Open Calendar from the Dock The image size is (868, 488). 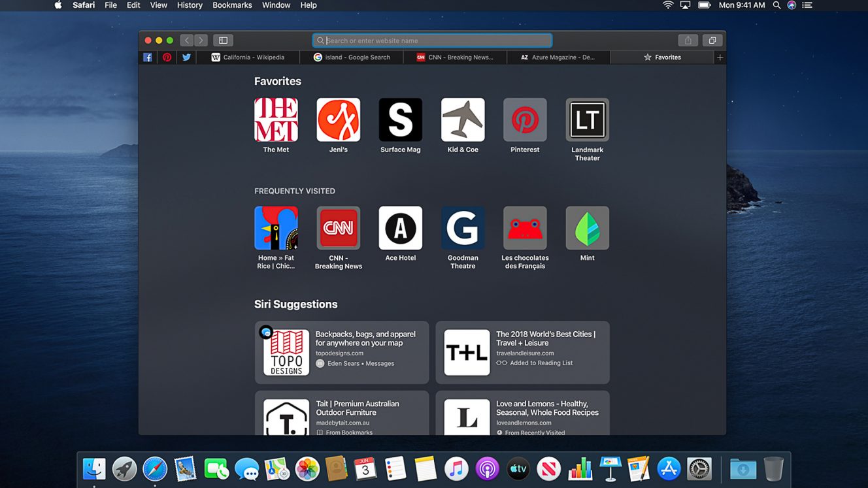[365, 468]
